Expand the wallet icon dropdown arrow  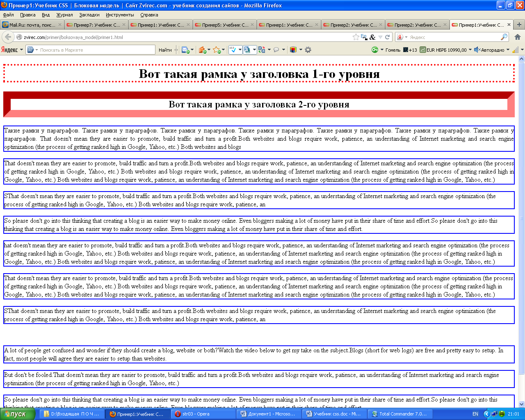[209, 50]
